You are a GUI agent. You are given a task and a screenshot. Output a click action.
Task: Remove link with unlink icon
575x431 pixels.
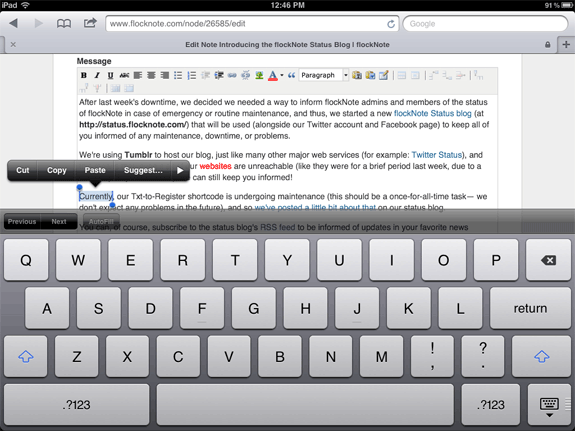(246, 75)
